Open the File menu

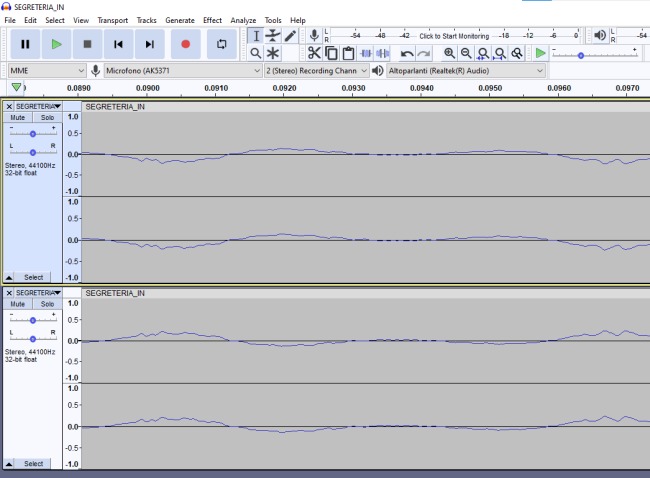(10, 20)
